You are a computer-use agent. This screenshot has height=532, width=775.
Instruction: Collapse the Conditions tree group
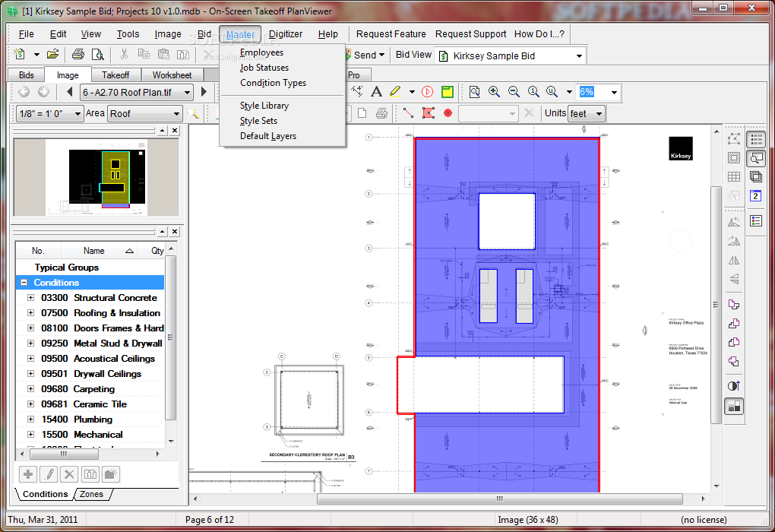point(24,283)
